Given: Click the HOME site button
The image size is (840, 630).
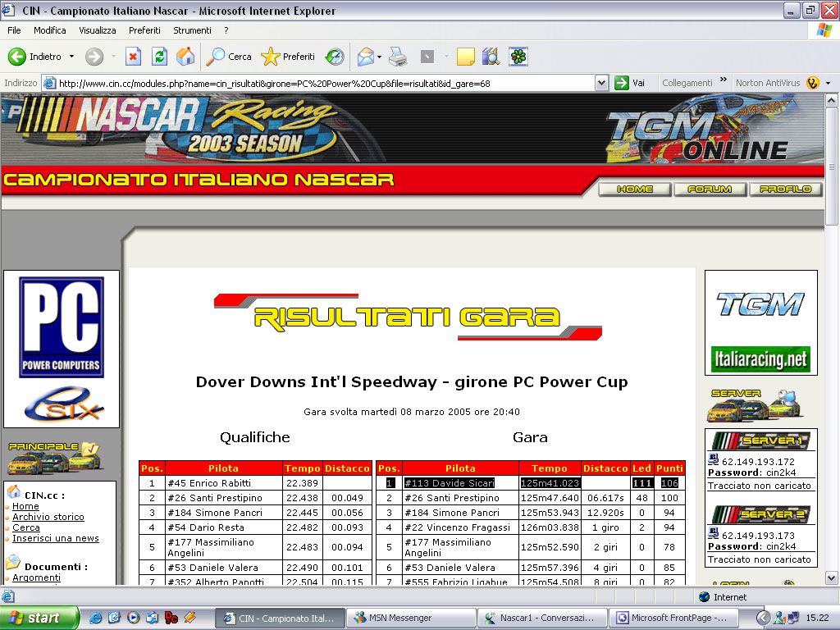Looking at the screenshot, I should [x=635, y=189].
